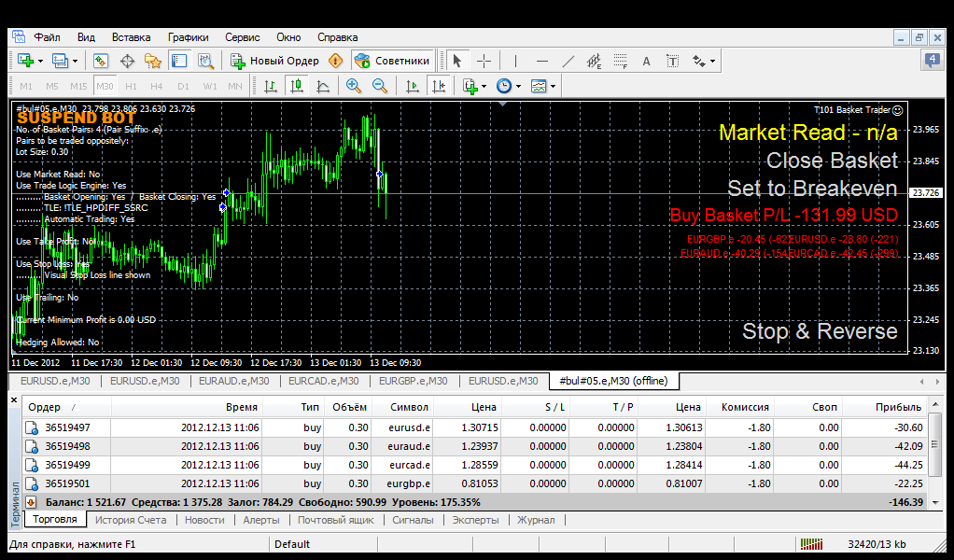The width and height of the screenshot is (954, 560).
Task: Toggle chart auto scroll icon
Action: point(412,87)
